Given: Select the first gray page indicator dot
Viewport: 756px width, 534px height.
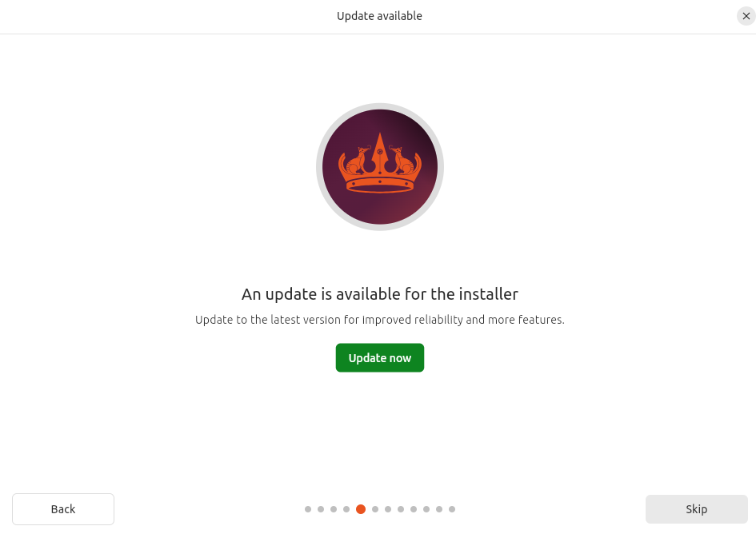Looking at the screenshot, I should 308,509.
